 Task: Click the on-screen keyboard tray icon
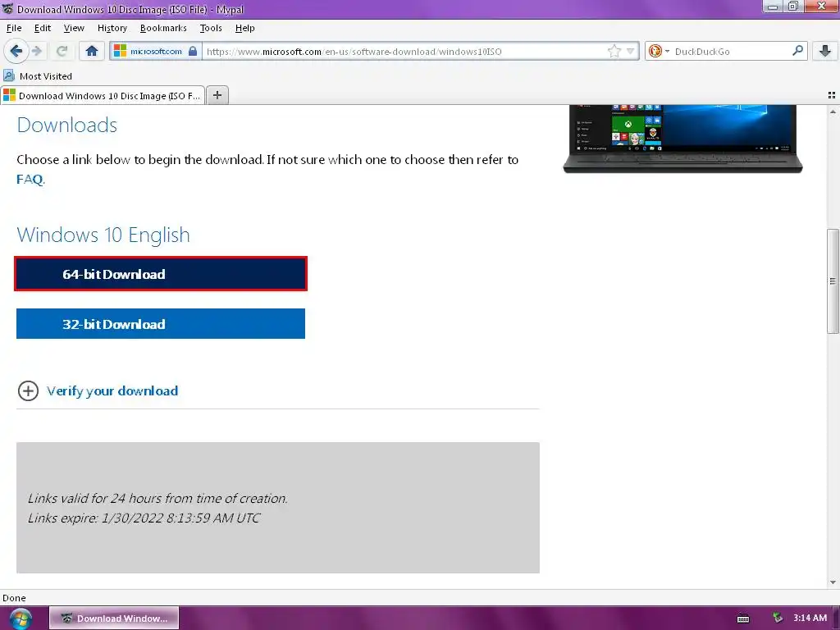[743, 619]
